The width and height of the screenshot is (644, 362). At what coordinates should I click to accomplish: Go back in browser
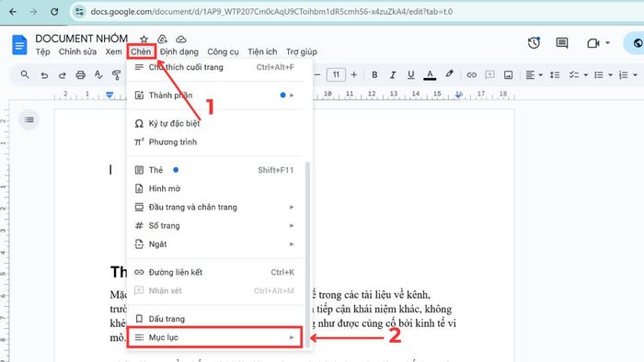point(13,11)
